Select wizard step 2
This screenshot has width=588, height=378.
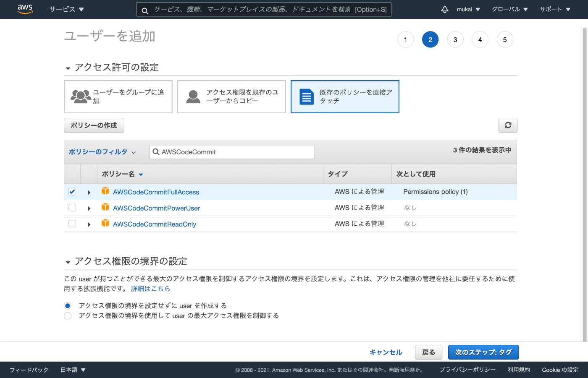tap(430, 39)
